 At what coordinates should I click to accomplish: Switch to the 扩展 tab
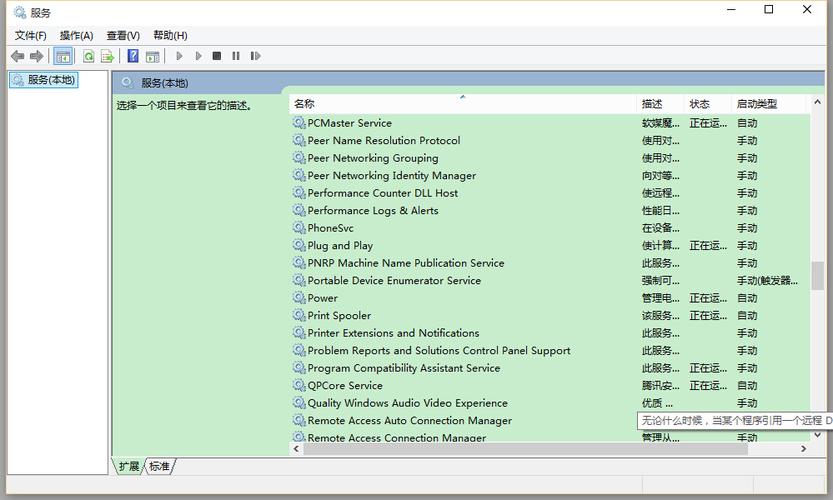pyautogui.click(x=129, y=467)
